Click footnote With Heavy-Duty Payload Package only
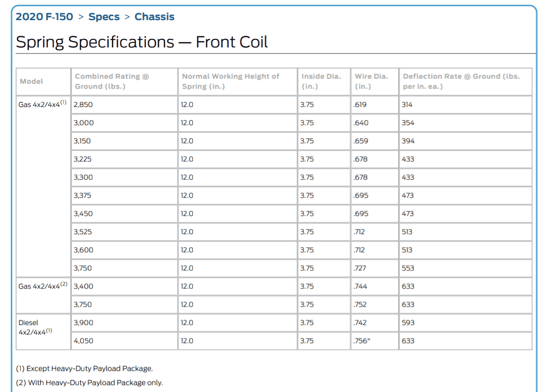 point(89,382)
